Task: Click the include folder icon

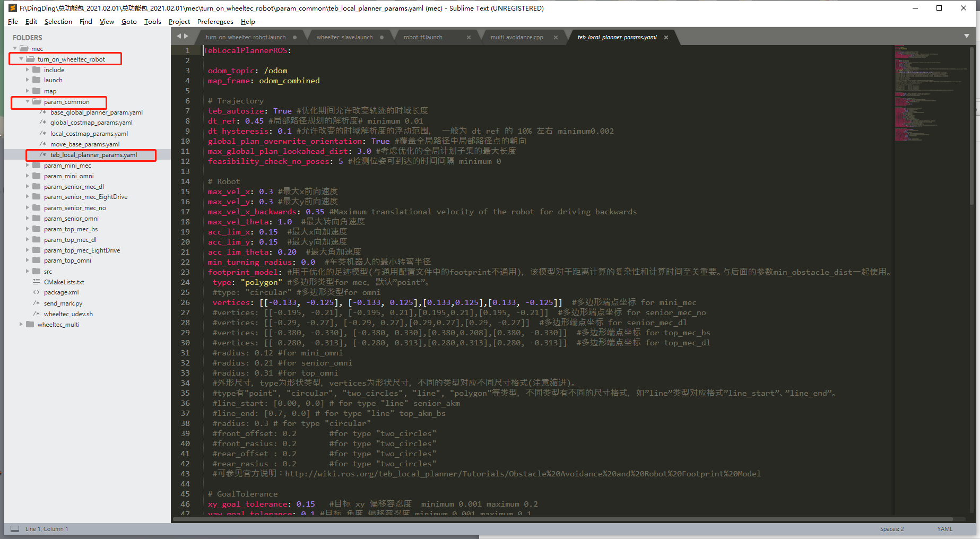Action: (36, 69)
